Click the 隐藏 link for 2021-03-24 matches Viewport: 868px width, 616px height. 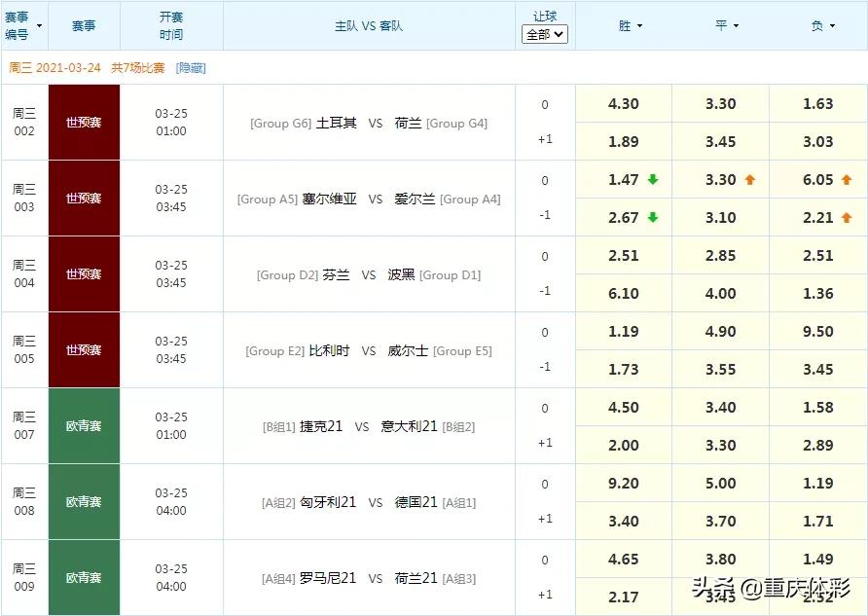click(191, 68)
